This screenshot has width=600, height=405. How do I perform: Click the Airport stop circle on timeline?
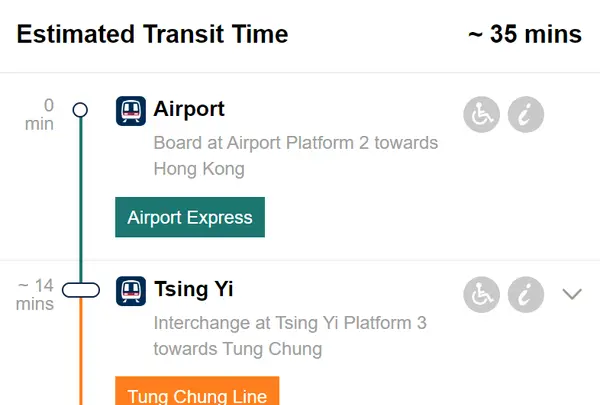point(80,110)
